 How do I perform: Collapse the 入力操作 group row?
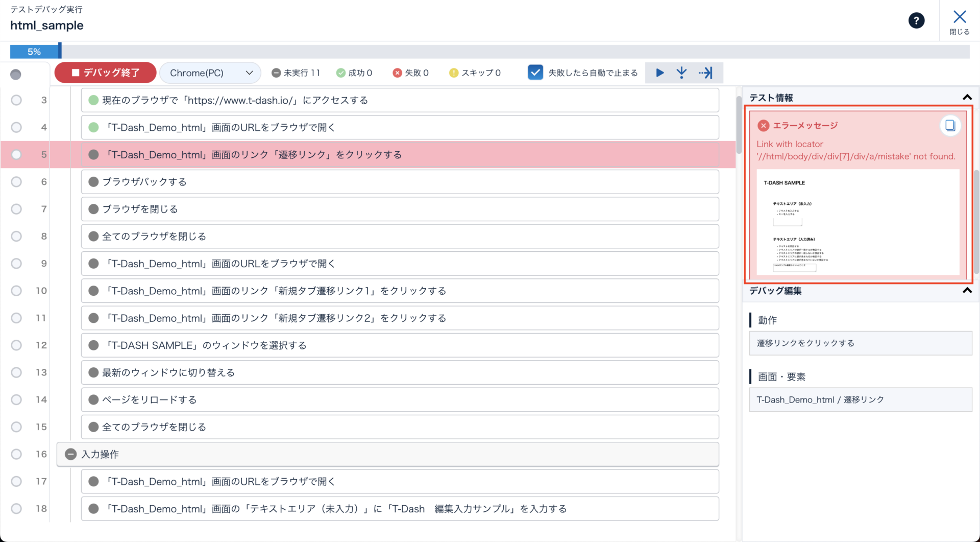[71, 454]
